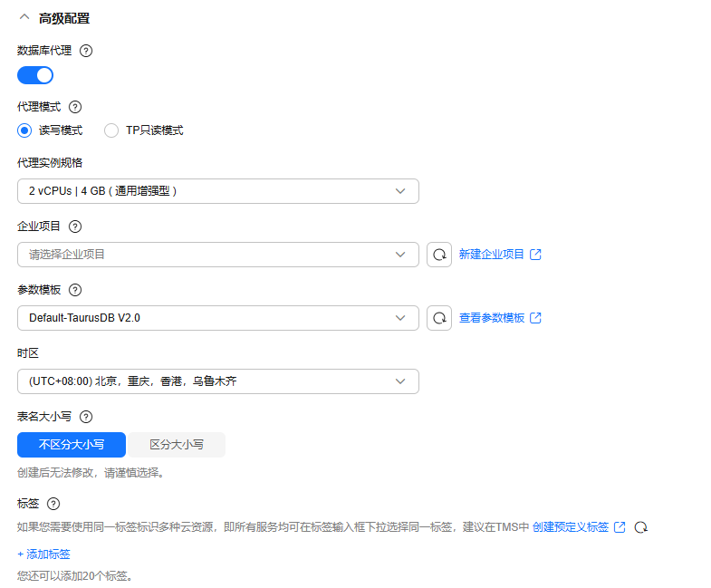Viewport: 711px width, 588px height.
Task: Select 读写模式 radio option
Action: pos(24,130)
